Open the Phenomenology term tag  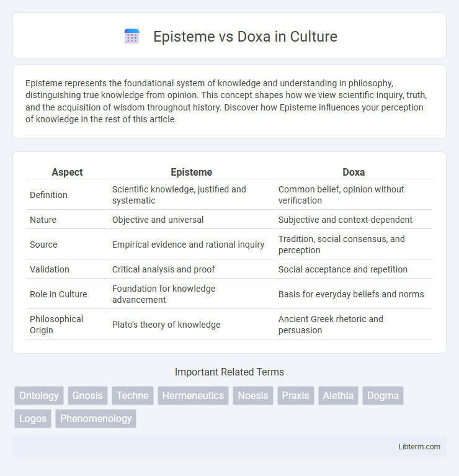pyautogui.click(x=96, y=419)
